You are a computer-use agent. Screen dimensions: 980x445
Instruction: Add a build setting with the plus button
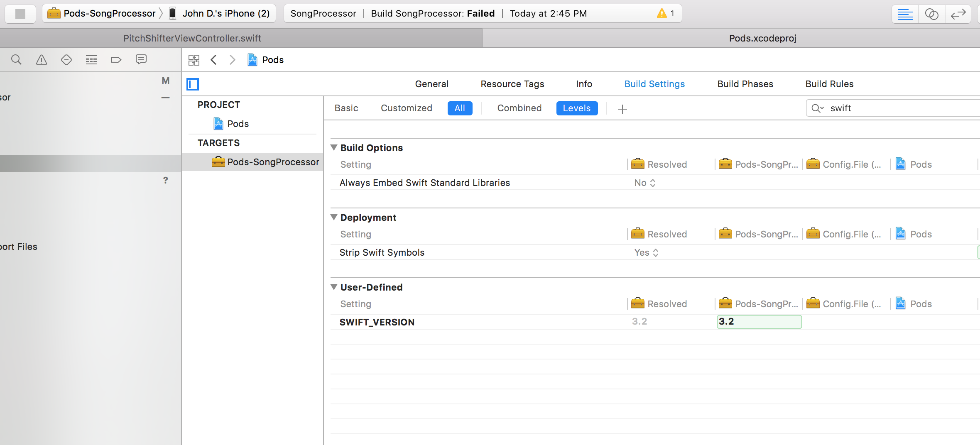tap(622, 109)
